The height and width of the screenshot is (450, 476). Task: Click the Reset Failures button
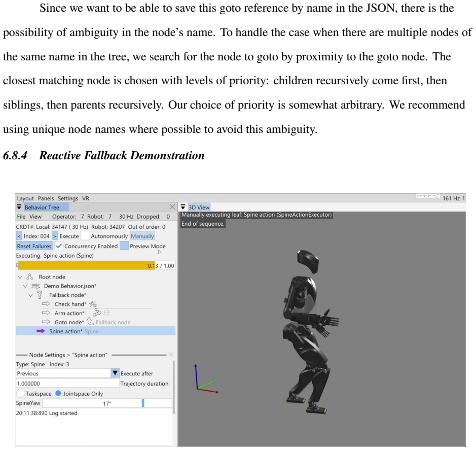[x=34, y=246]
